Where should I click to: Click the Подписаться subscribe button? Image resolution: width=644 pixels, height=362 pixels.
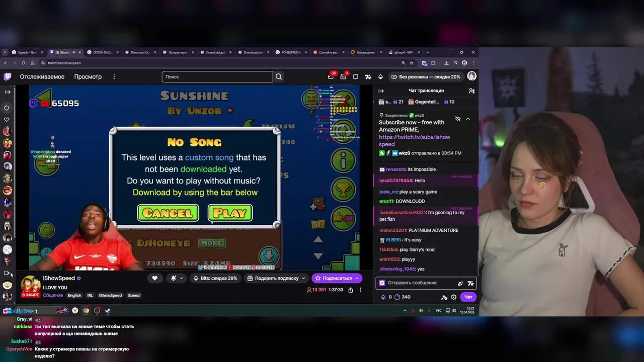337,278
